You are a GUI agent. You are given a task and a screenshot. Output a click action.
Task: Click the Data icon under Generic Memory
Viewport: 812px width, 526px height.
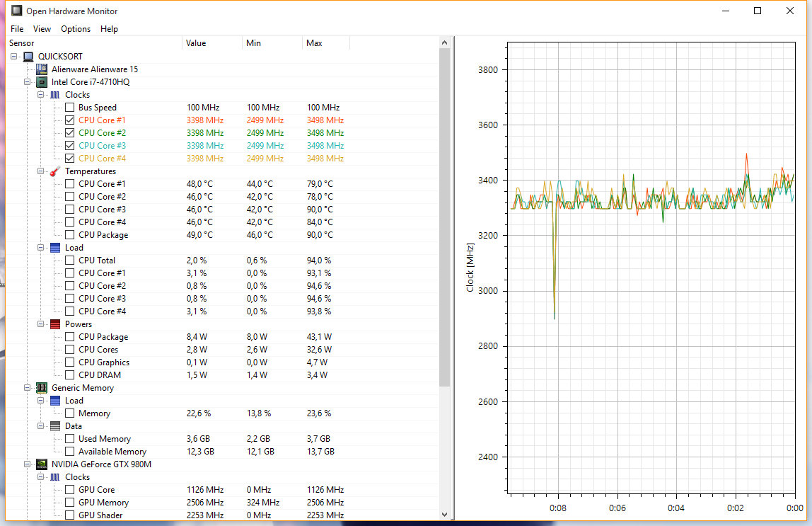(x=55, y=426)
